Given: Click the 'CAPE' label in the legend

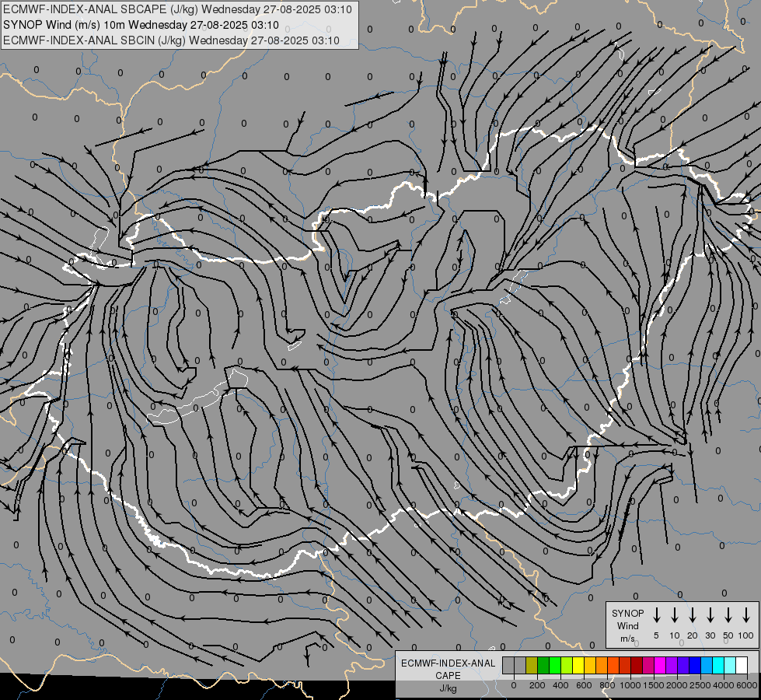Looking at the screenshot, I should [448, 675].
